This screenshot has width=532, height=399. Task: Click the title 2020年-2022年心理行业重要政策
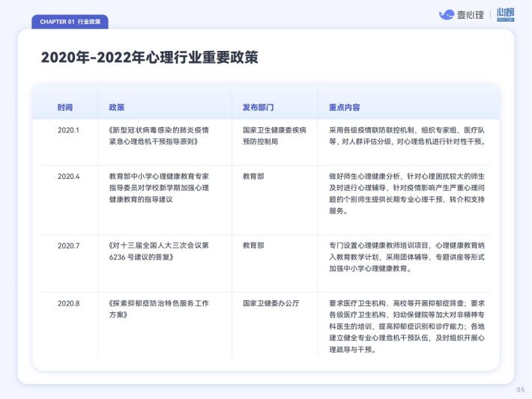click(150, 58)
